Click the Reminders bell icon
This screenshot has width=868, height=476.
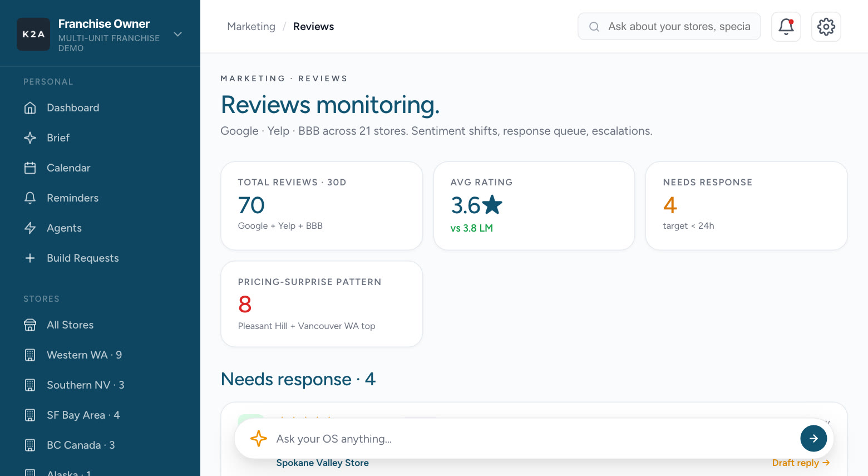tap(30, 198)
